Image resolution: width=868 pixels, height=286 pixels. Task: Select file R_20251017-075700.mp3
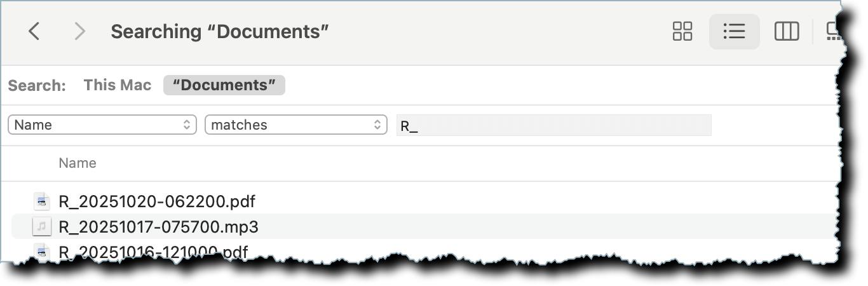(x=159, y=226)
